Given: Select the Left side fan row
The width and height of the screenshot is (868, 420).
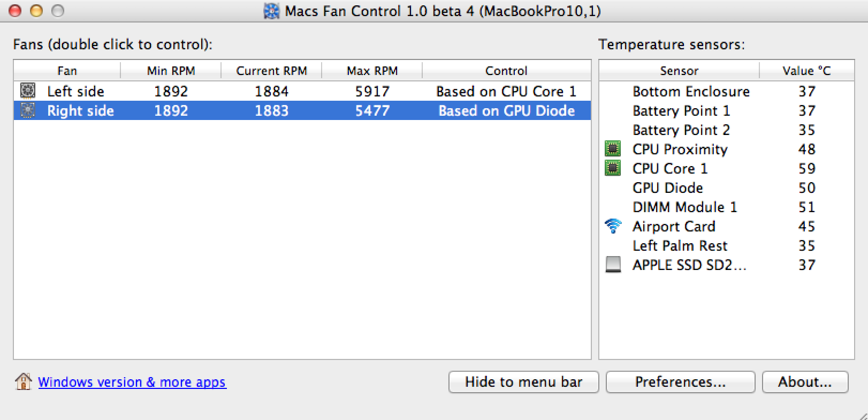Looking at the screenshot, I should [75, 91].
